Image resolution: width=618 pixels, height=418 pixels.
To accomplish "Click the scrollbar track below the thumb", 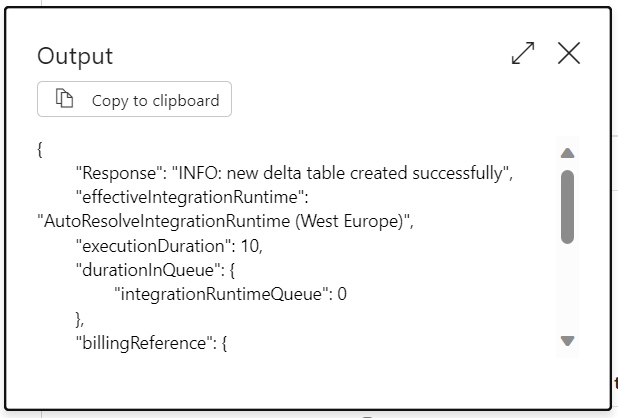I will pyautogui.click(x=567, y=290).
